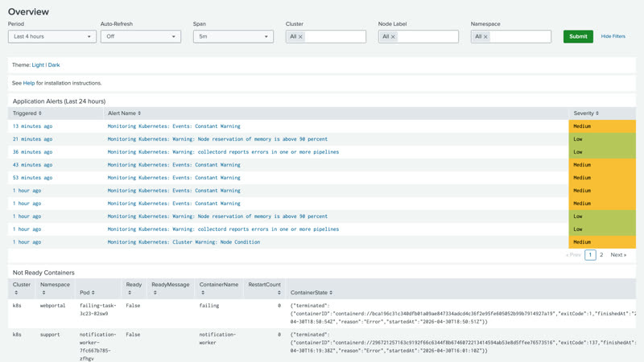Screen dimensions: 644x362
Task: Sort alerts by the Triggered column
Action: [27, 113]
